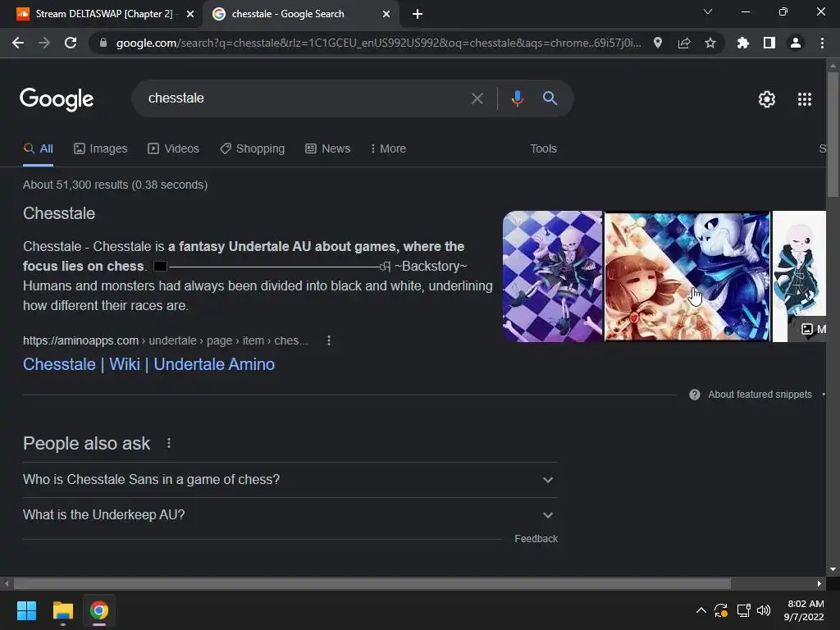The width and height of the screenshot is (840, 630).
Task: Open the network display tray icon
Action: pos(743,610)
